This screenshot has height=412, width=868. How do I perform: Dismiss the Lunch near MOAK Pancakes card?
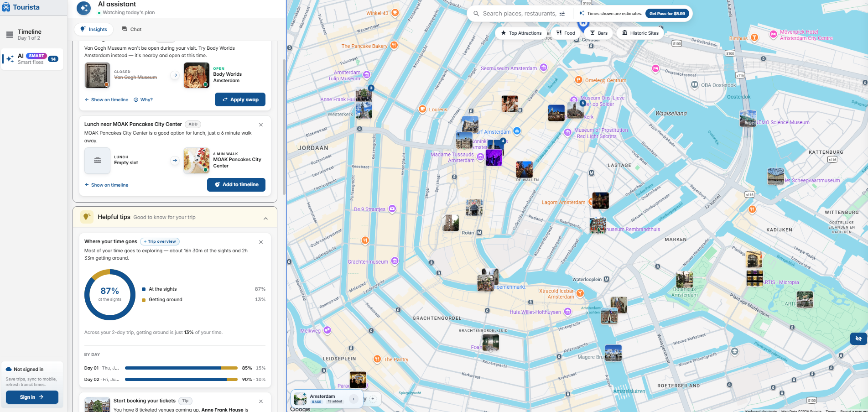click(261, 125)
